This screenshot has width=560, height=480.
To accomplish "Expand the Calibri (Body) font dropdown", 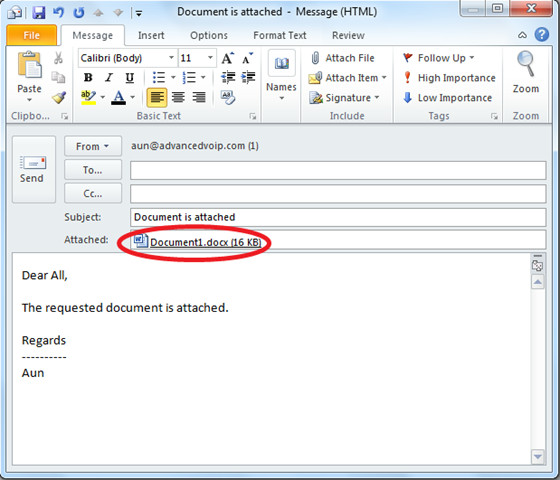I will click(x=171, y=58).
